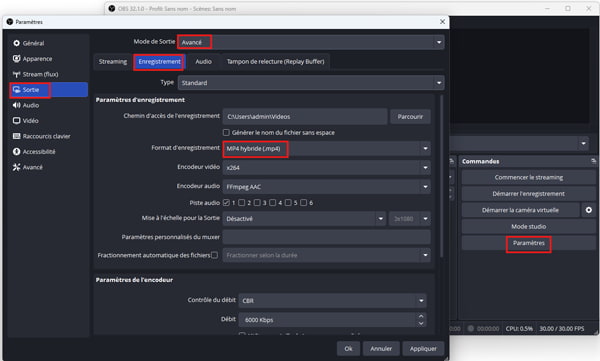Screen dimensions: 600x361
Task: Click Parcourir to choose recording folder
Action: point(410,117)
